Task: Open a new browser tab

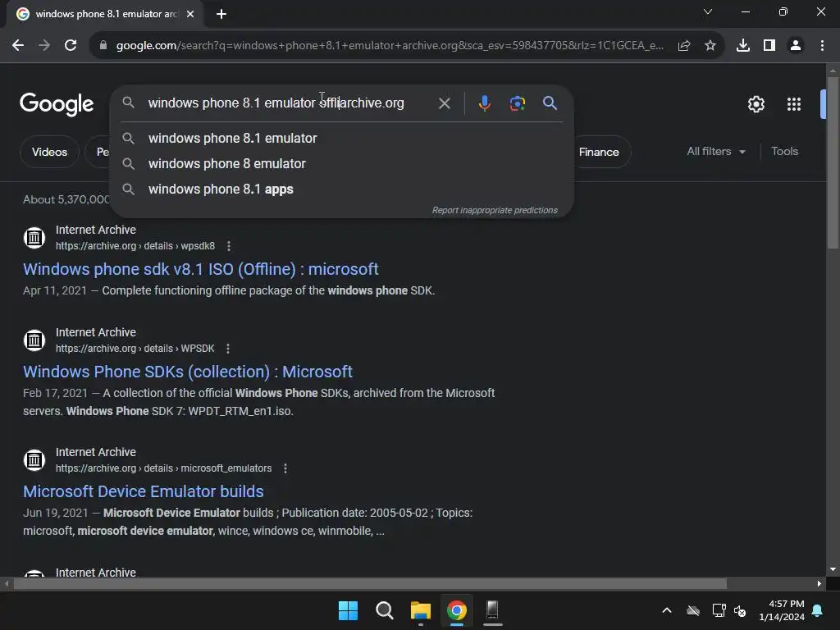Action: coord(221,15)
